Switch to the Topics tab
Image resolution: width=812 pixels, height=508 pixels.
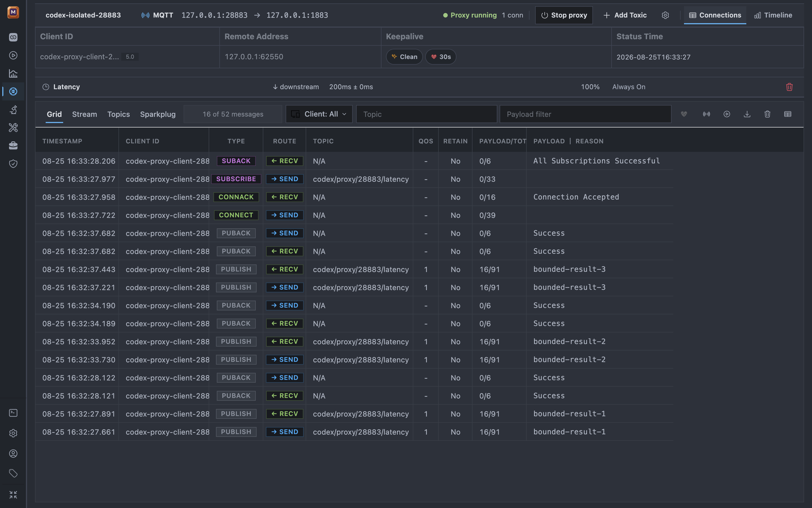[118, 114]
